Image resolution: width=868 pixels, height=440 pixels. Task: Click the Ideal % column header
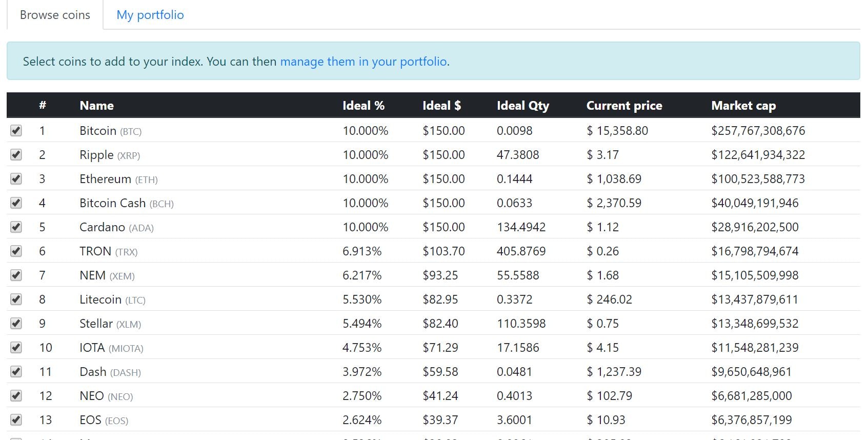[x=364, y=106]
